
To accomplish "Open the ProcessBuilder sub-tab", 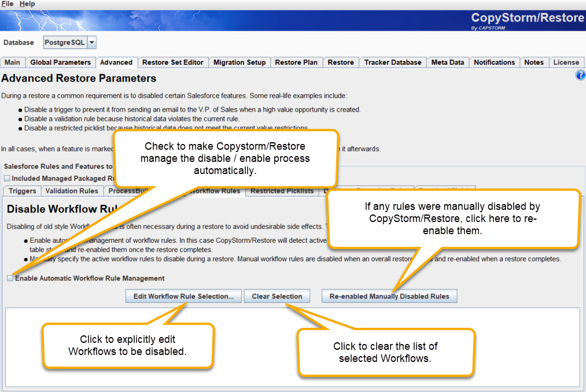I will (x=127, y=191).
